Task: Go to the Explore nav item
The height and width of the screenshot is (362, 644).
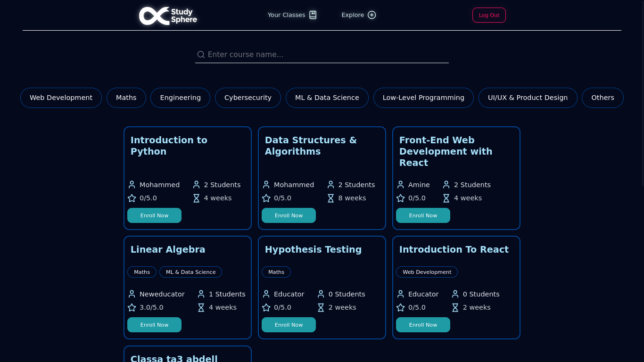Action: pyautogui.click(x=353, y=15)
